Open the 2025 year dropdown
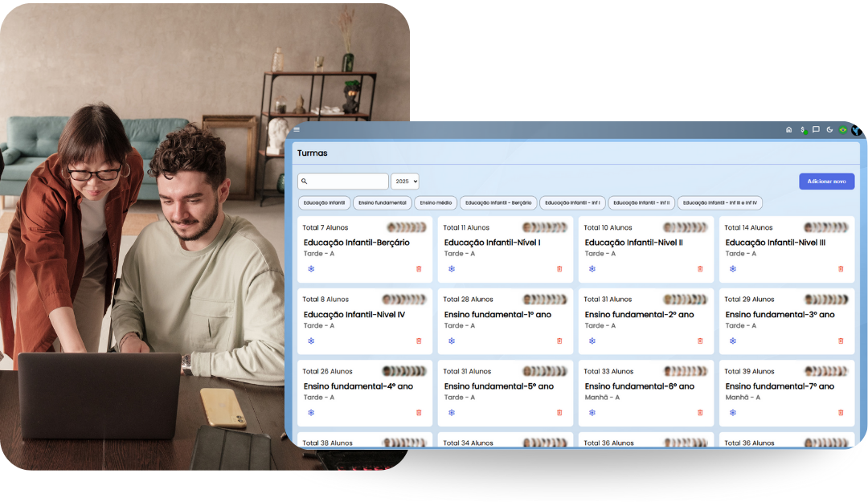 coord(405,181)
